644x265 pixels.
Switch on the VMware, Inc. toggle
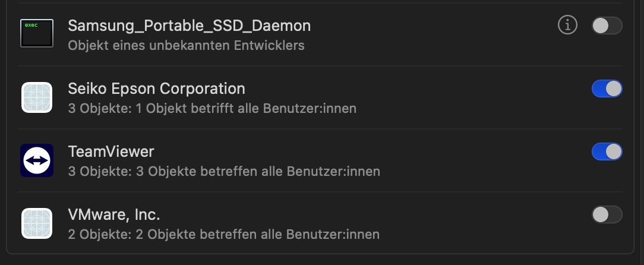click(607, 214)
